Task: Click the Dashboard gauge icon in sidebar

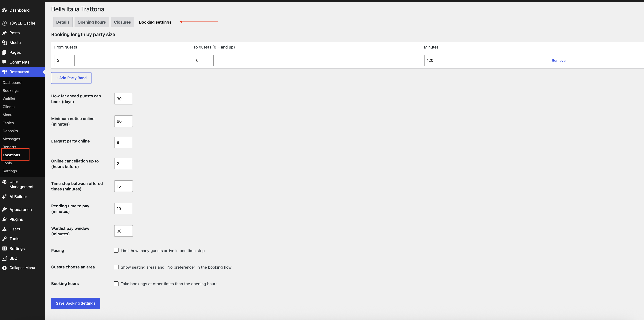Action: click(4, 10)
